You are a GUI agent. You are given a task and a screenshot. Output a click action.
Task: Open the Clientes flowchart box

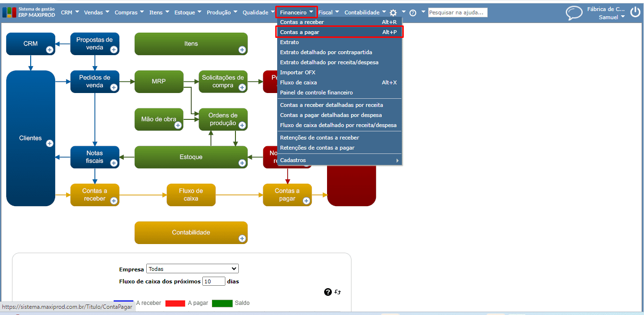pyautogui.click(x=30, y=138)
